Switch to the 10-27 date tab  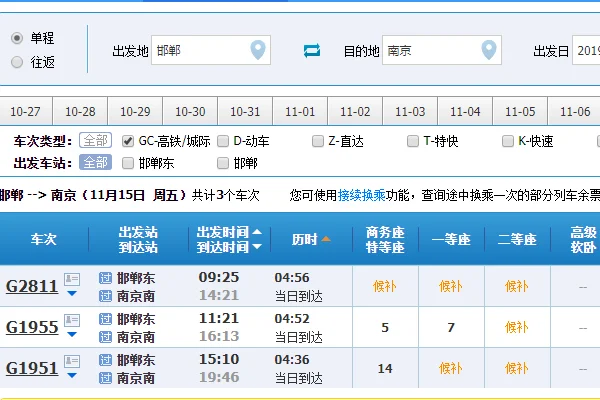tap(25, 111)
